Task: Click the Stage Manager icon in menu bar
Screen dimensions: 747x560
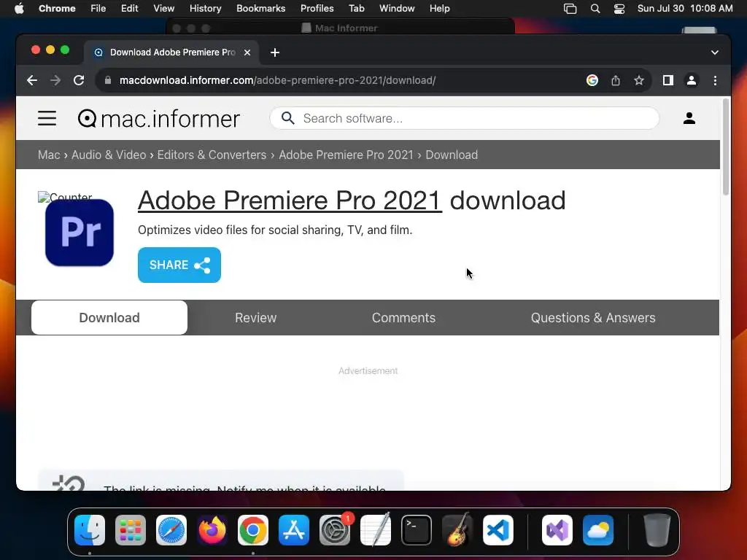Action: (570, 8)
